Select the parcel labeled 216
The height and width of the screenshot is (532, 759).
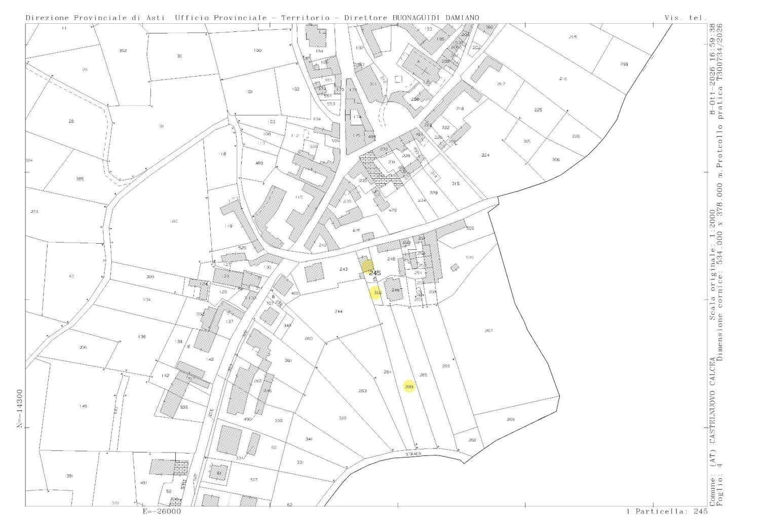(563, 79)
